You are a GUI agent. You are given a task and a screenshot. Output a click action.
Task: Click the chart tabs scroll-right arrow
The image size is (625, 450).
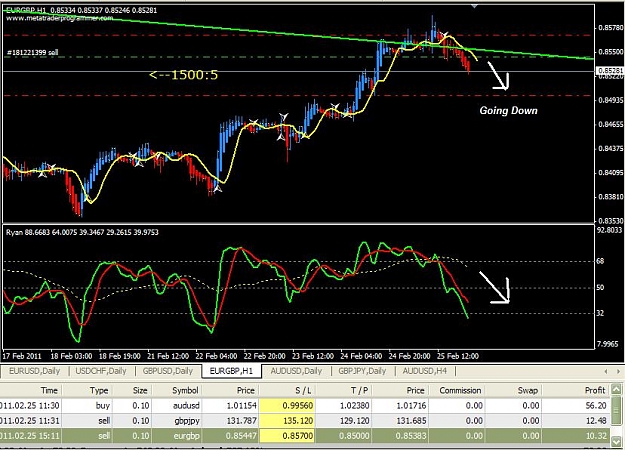pyautogui.click(x=618, y=371)
